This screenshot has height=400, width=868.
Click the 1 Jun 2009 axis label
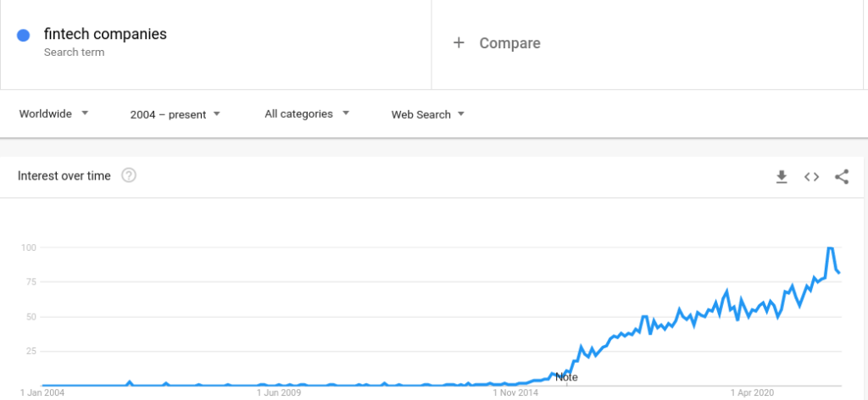click(278, 393)
